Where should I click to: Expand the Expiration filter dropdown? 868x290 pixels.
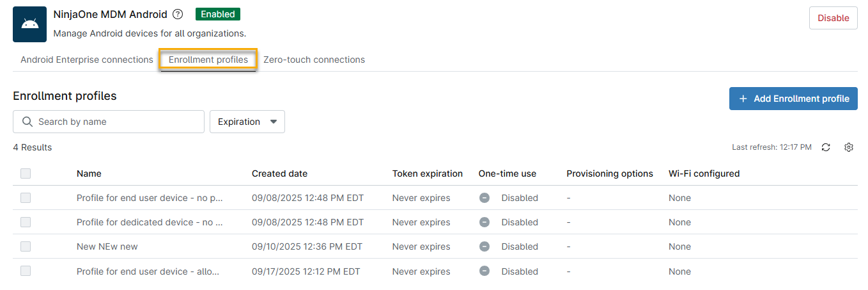click(x=247, y=122)
